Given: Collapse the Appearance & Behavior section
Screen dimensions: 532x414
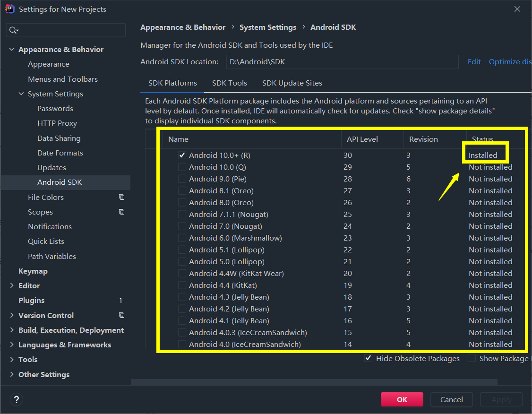Looking at the screenshot, I should [x=11, y=49].
